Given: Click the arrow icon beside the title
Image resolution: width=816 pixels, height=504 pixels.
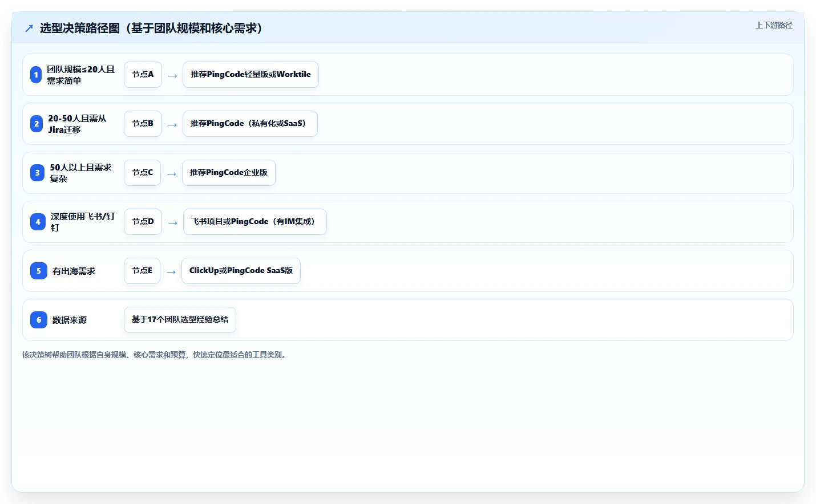Looking at the screenshot, I should point(29,28).
